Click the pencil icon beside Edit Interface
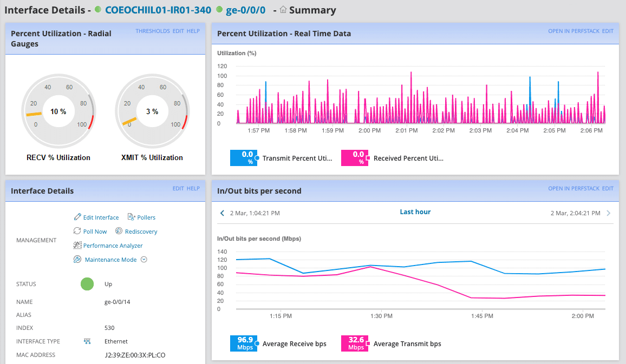Viewport: 626px width, 364px height. click(77, 217)
